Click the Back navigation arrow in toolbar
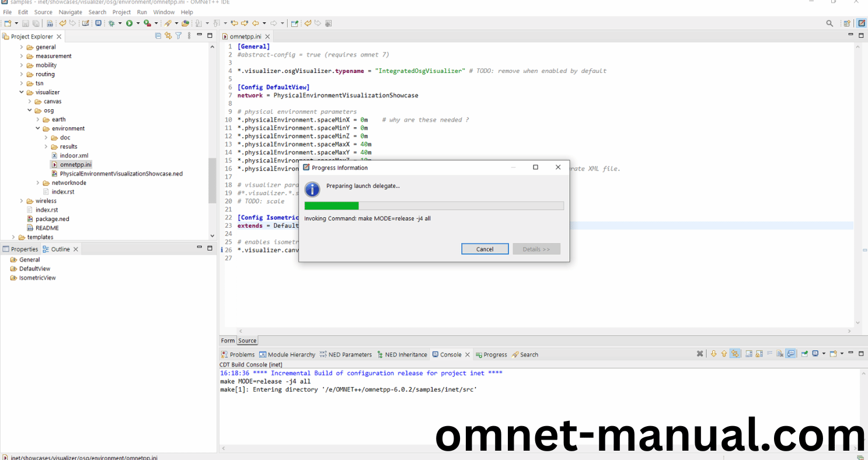This screenshot has height=460, width=868. [x=256, y=23]
